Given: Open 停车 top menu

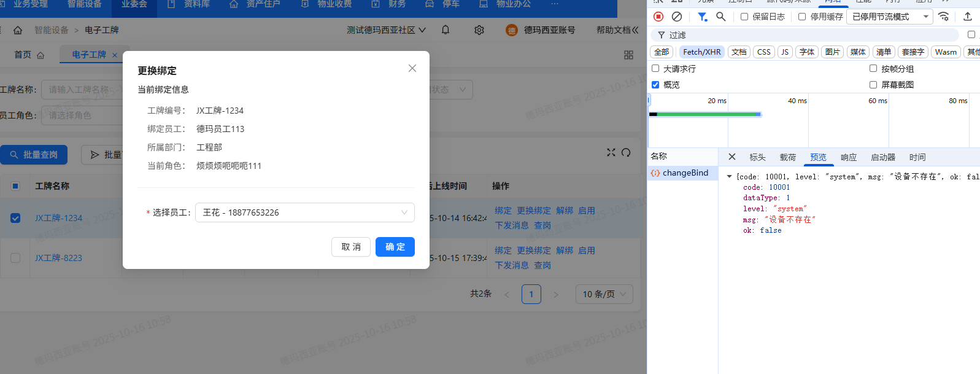Looking at the screenshot, I should coord(442,4).
